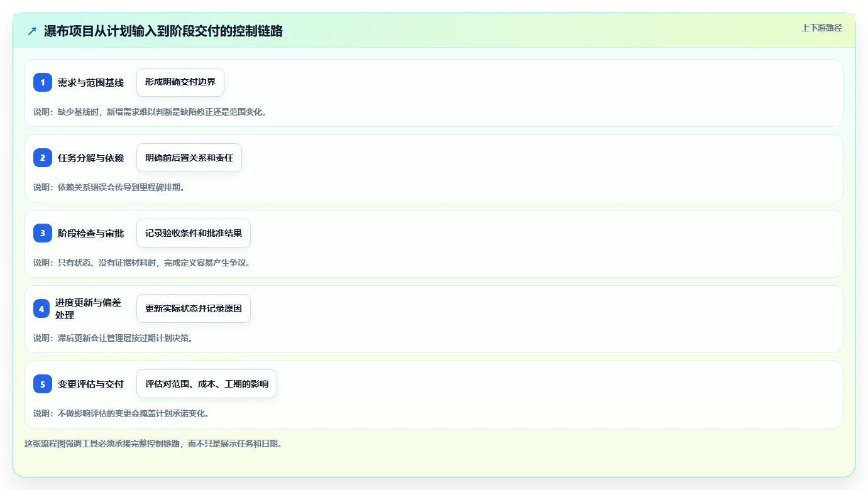Click the step number 3 badge

[43, 233]
